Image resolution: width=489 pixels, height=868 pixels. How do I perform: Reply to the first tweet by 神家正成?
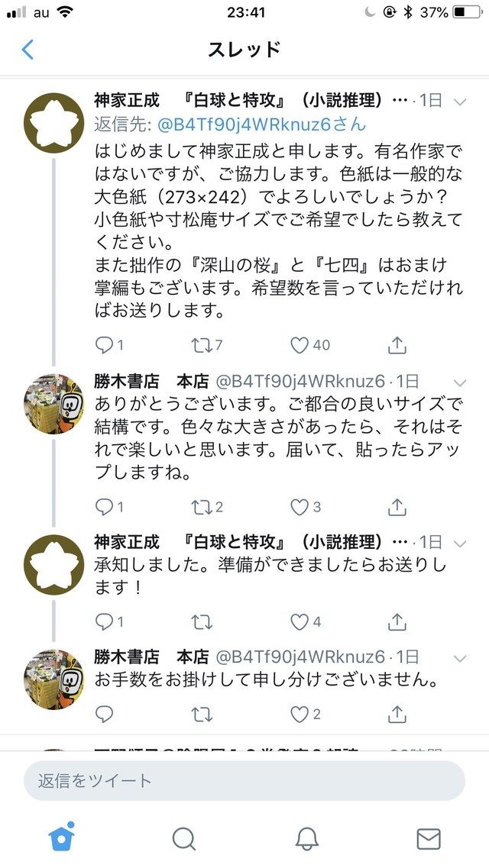point(104,345)
